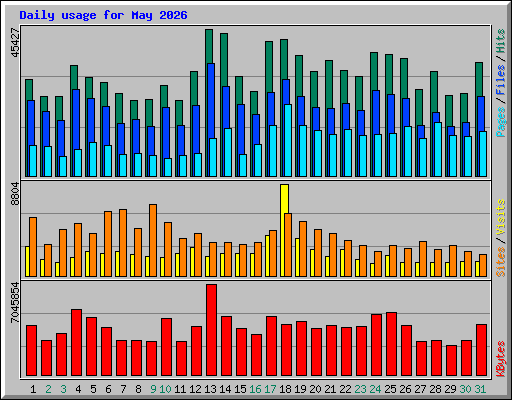The height and width of the screenshot is (400, 512).
Task: Click day 1 on the x-axis
Action: click(33, 389)
